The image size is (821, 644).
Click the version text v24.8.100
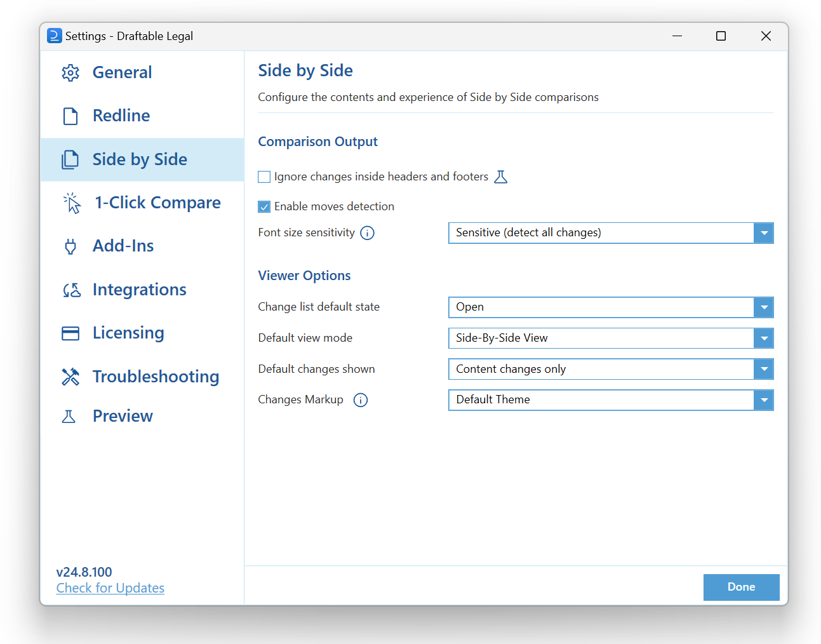coord(84,572)
